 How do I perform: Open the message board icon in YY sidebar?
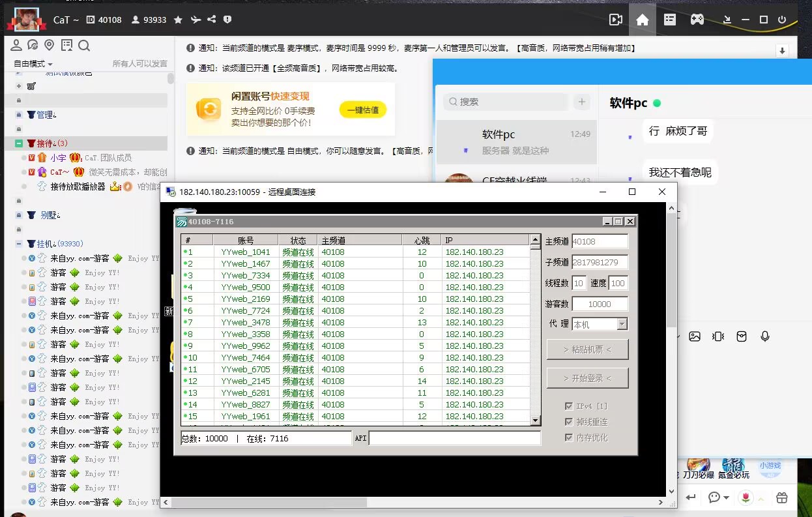(x=66, y=45)
